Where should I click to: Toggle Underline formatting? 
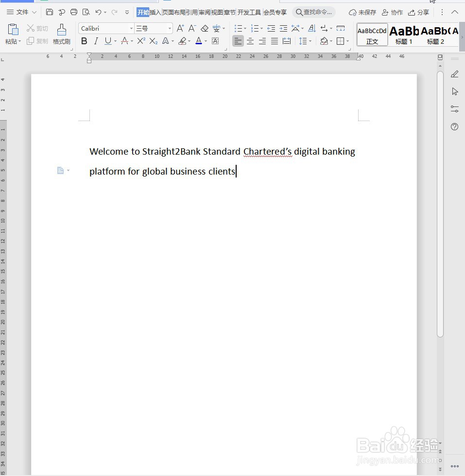coord(108,41)
